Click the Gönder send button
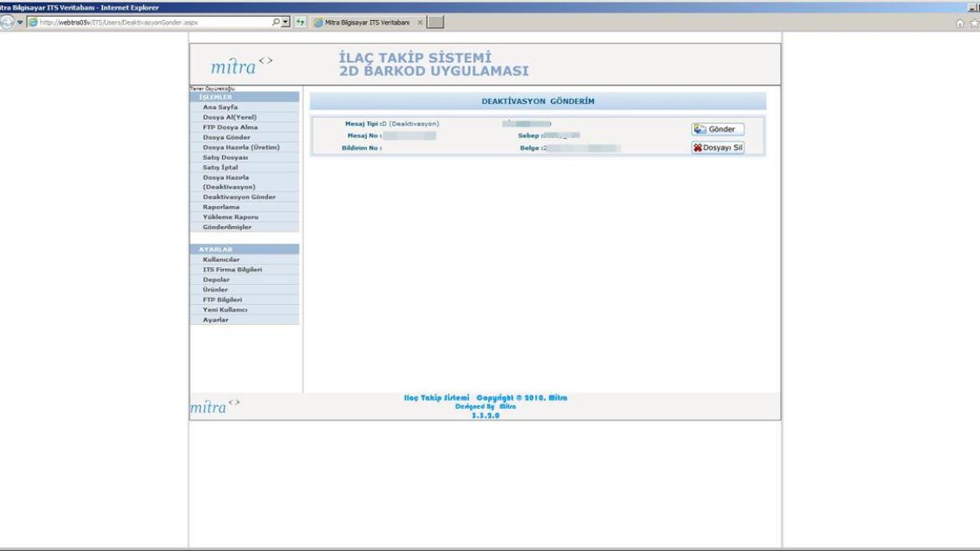Image resolution: width=980 pixels, height=551 pixels. 718,129
